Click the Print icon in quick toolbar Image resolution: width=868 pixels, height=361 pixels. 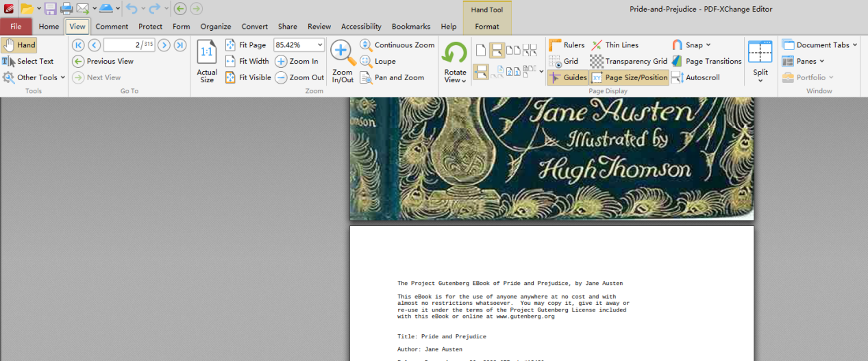(66, 9)
